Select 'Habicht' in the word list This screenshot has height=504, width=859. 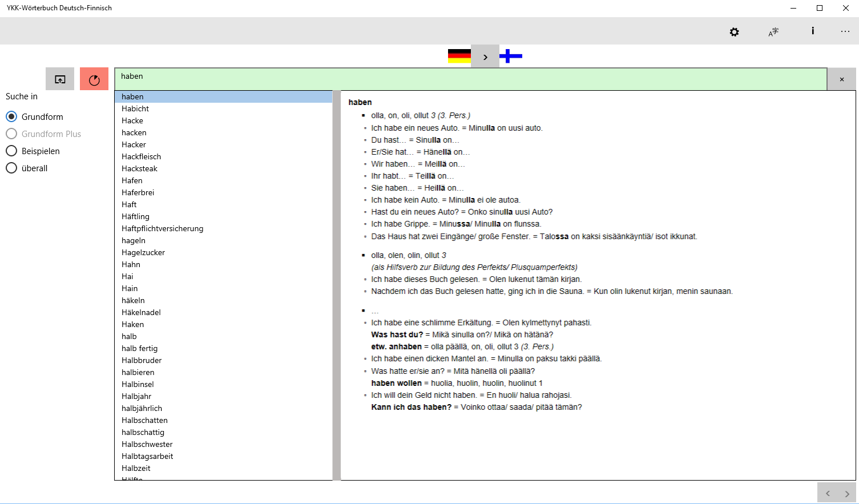tap(223, 108)
